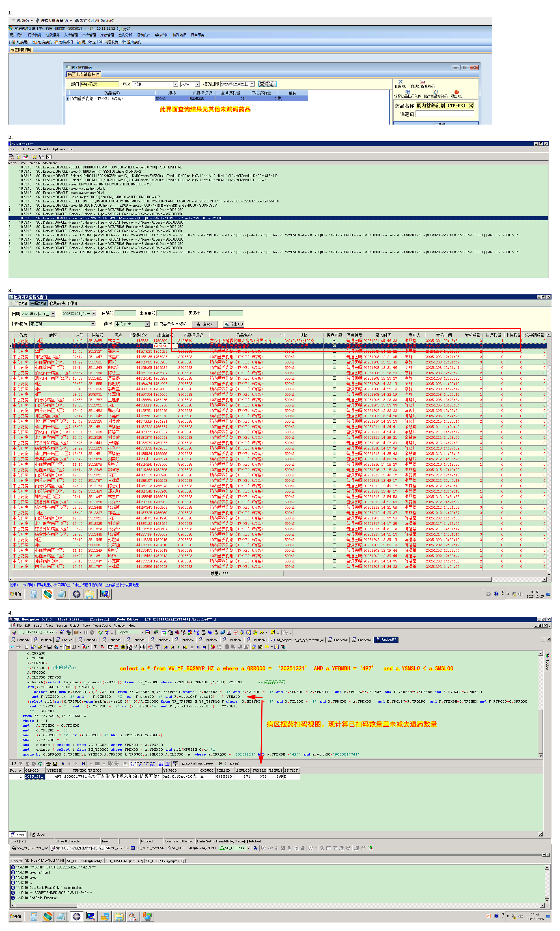Click the 导出 Excel export button

[233, 324]
